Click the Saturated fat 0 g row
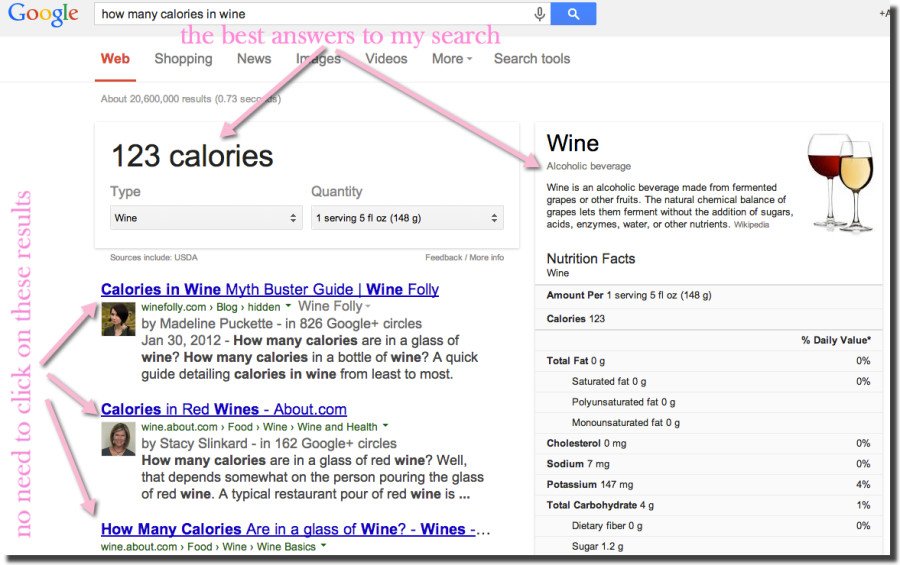Image resolution: width=900 pixels, height=565 pixels. tap(708, 381)
